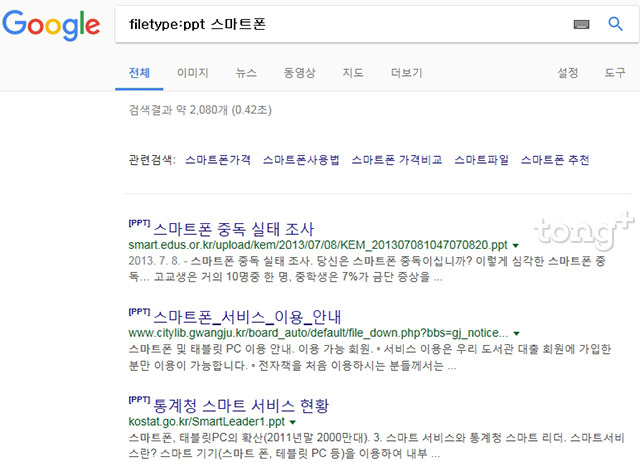Viewport: 640px width, 462px height.
Task: Open the 설정 menu
Action: [568, 73]
